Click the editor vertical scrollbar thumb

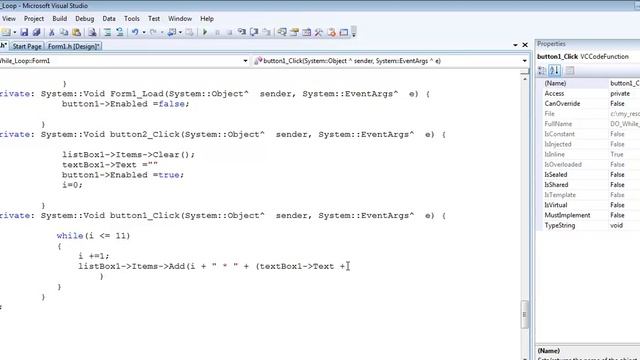point(524,314)
